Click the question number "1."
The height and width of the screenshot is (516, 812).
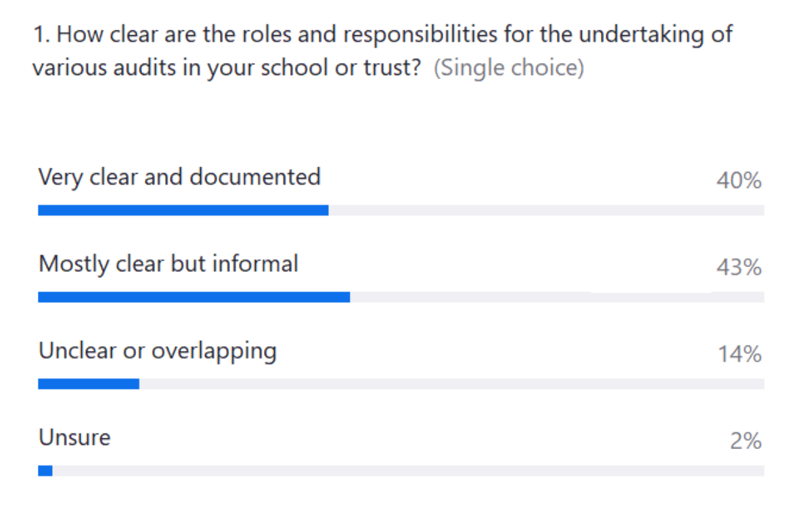tap(42, 35)
